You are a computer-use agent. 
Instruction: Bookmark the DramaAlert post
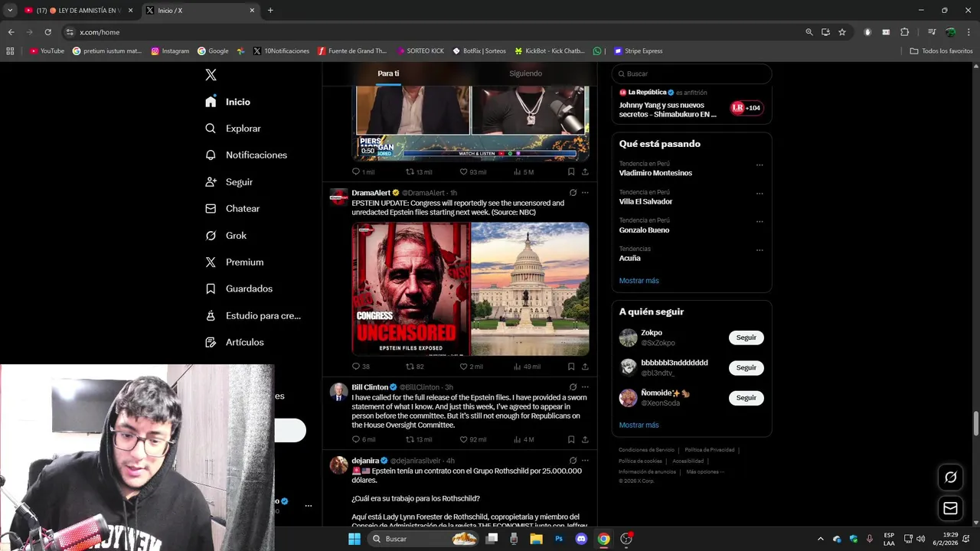[571, 367]
